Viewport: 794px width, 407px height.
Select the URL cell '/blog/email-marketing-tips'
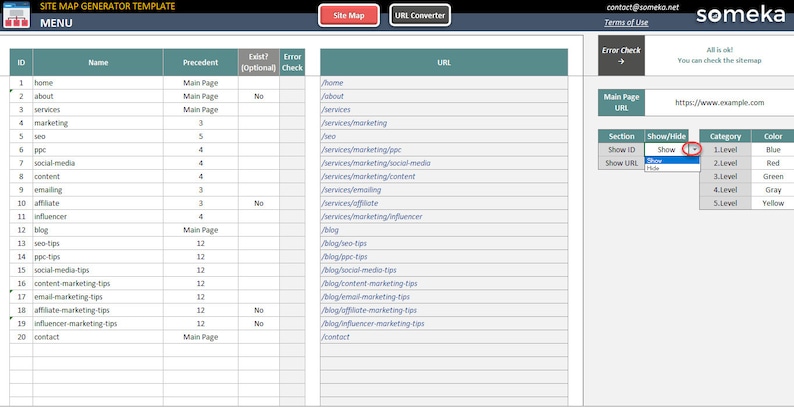tap(444, 297)
